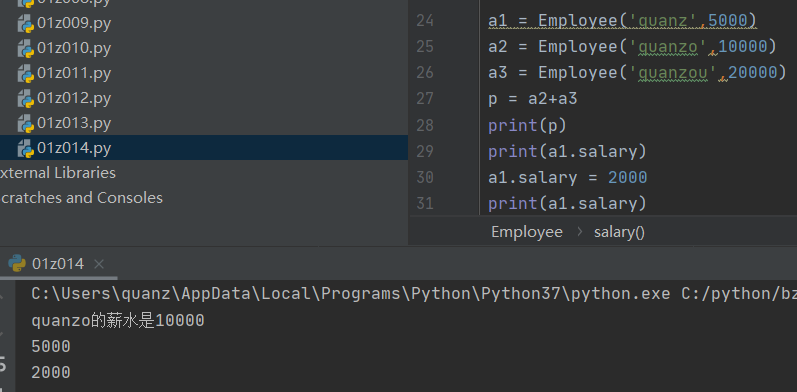This screenshot has height=392, width=797.
Task: Select the Python icon of 01z013.py
Action: point(25,124)
